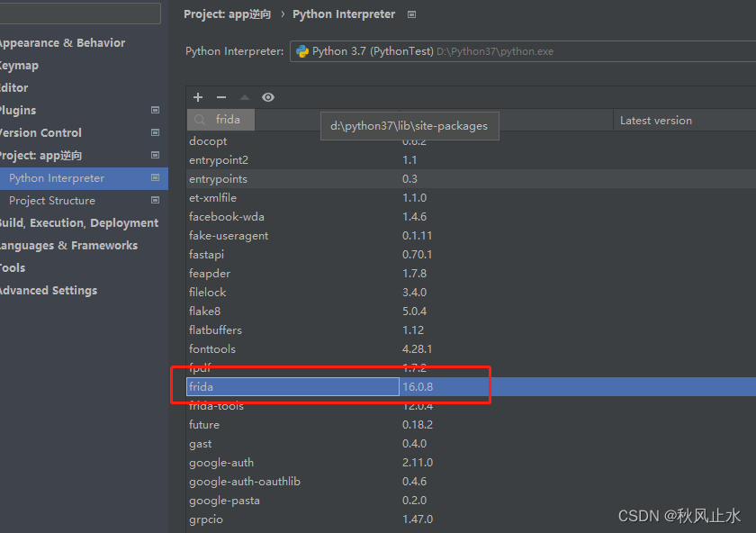
Task: Open Version Control settings
Action: tap(40, 132)
